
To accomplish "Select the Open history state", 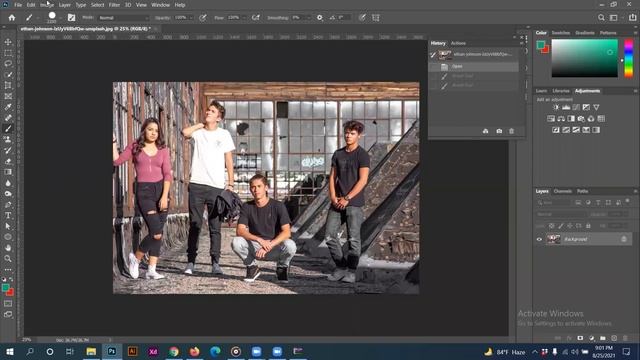I will click(474, 66).
